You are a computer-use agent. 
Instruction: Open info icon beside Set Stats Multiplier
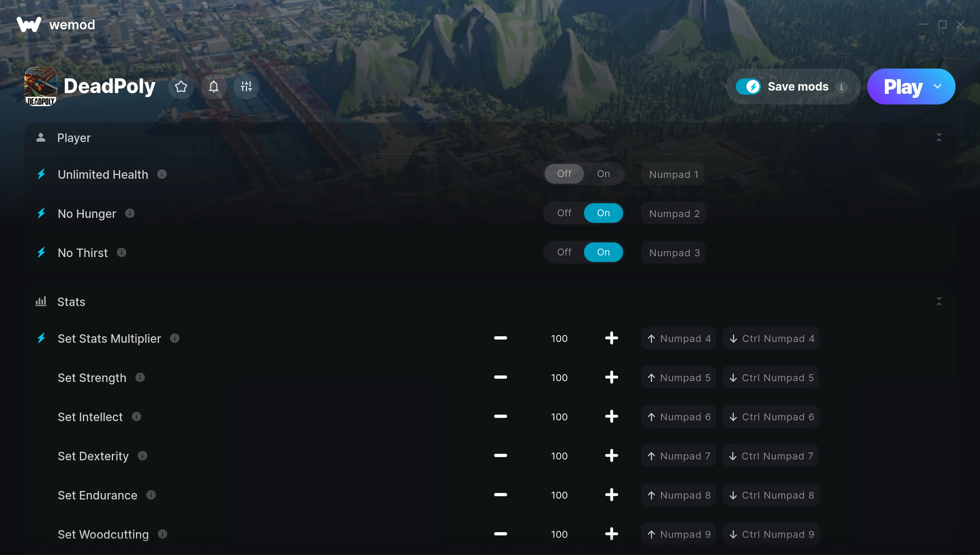pyautogui.click(x=175, y=338)
